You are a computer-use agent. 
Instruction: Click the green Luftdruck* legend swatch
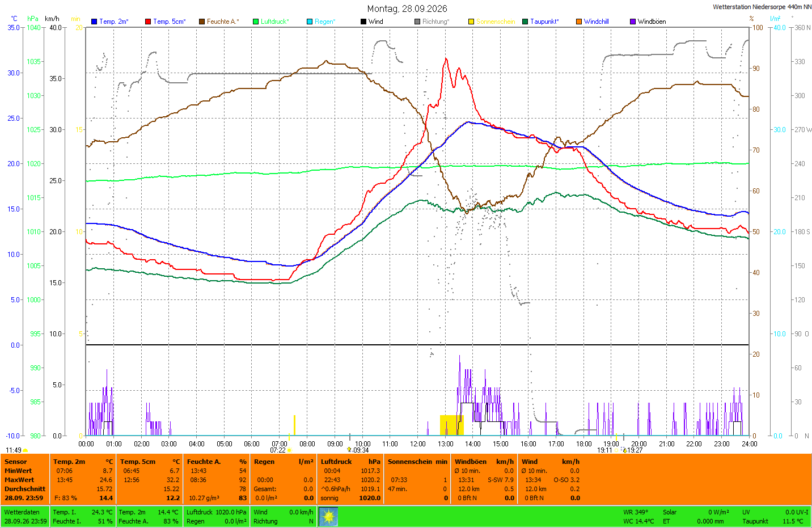pos(256,22)
